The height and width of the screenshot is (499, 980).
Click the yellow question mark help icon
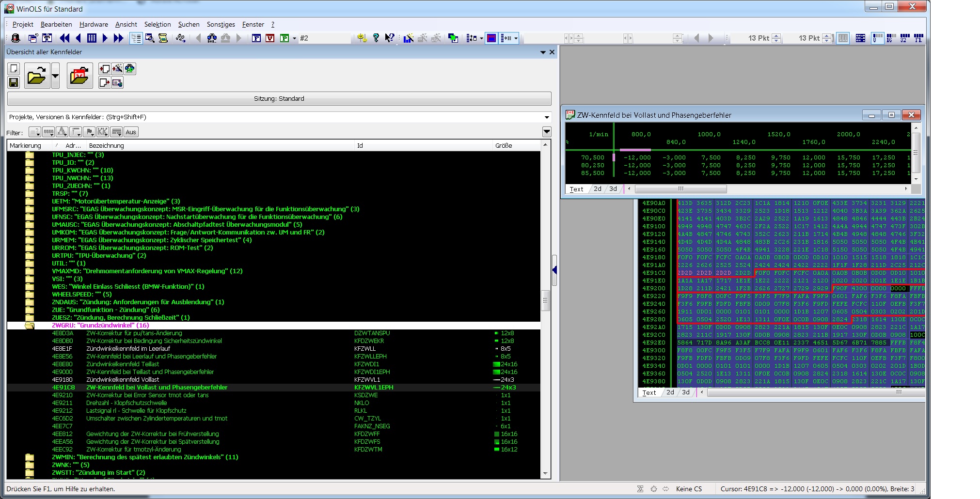pos(376,38)
